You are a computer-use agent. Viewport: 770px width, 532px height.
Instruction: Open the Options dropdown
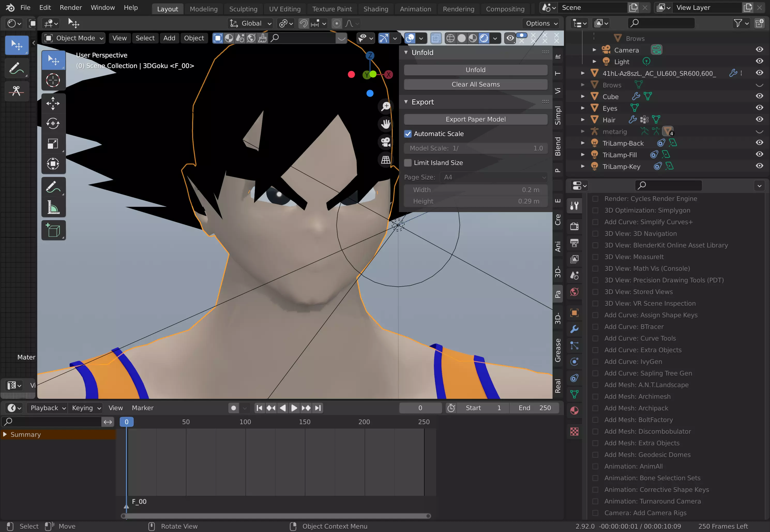point(542,23)
